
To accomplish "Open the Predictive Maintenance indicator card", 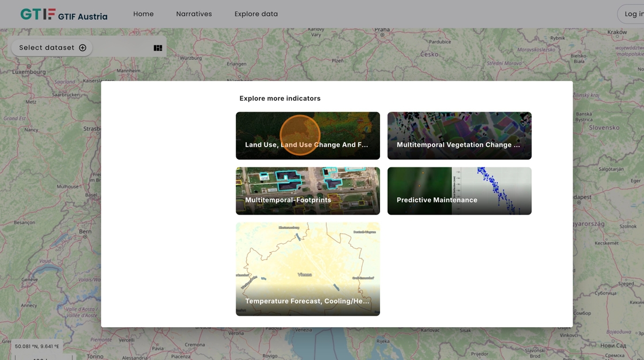I will [459, 191].
